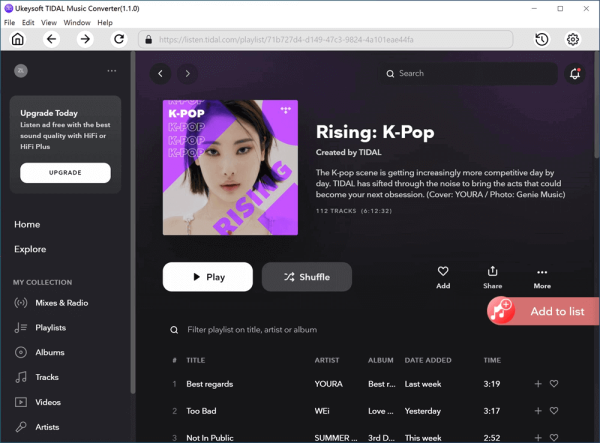This screenshot has width=600, height=443.
Task: Go to Explore in the sidebar
Action: [x=30, y=249]
